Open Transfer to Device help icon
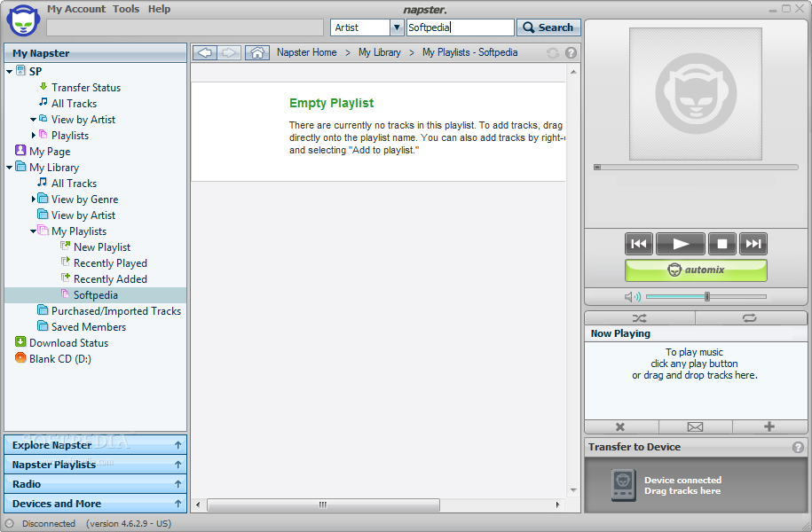This screenshot has height=532, width=812. pos(798,447)
